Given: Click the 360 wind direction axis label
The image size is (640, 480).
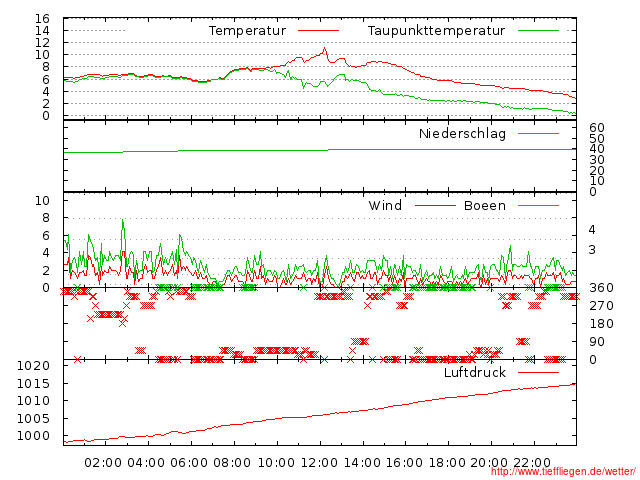Looking at the screenshot, I should point(601,288).
